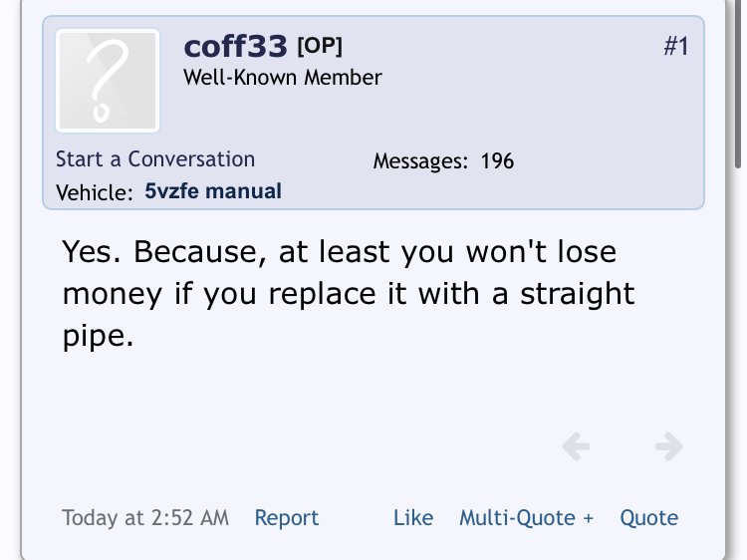Viewport: 747px width, 560px height.
Task: Click the [OP] badge next to username
Action: tap(320, 46)
